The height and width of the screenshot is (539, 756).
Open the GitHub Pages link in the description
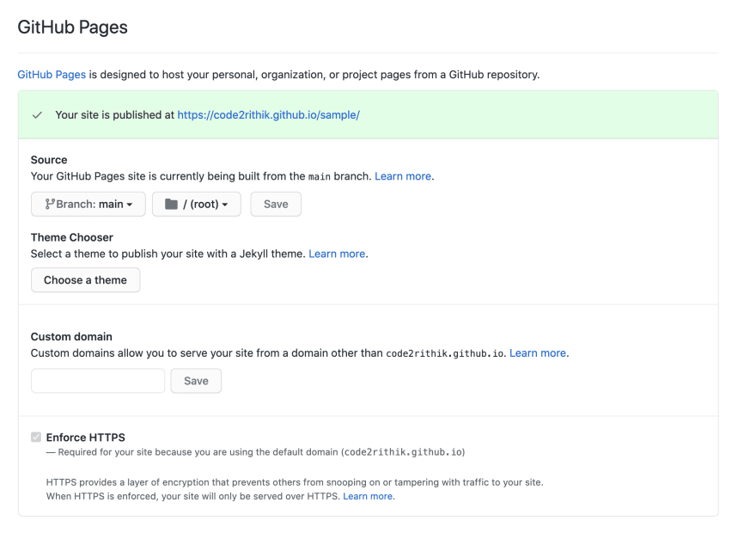52,74
